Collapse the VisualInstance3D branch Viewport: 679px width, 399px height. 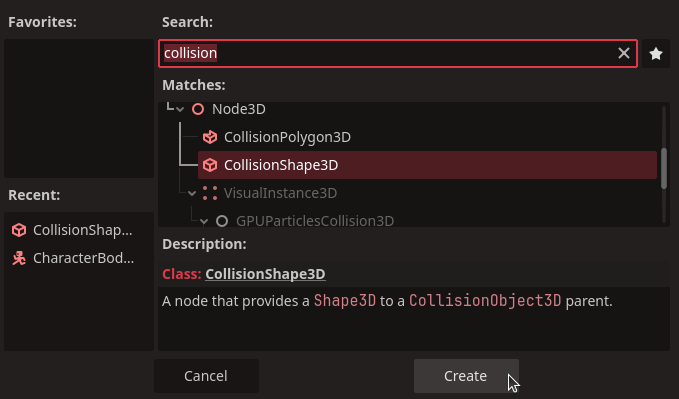tap(192, 194)
